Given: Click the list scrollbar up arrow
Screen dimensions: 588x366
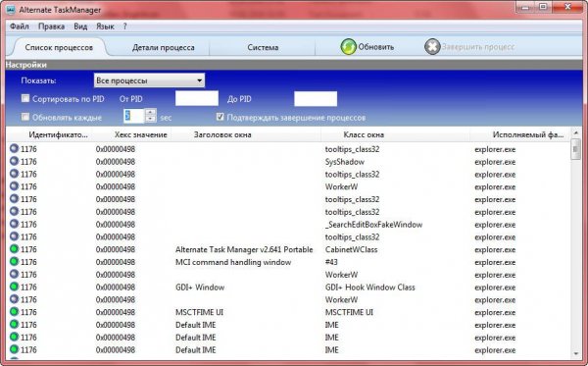Looking at the screenshot, I should pyautogui.click(x=576, y=132).
